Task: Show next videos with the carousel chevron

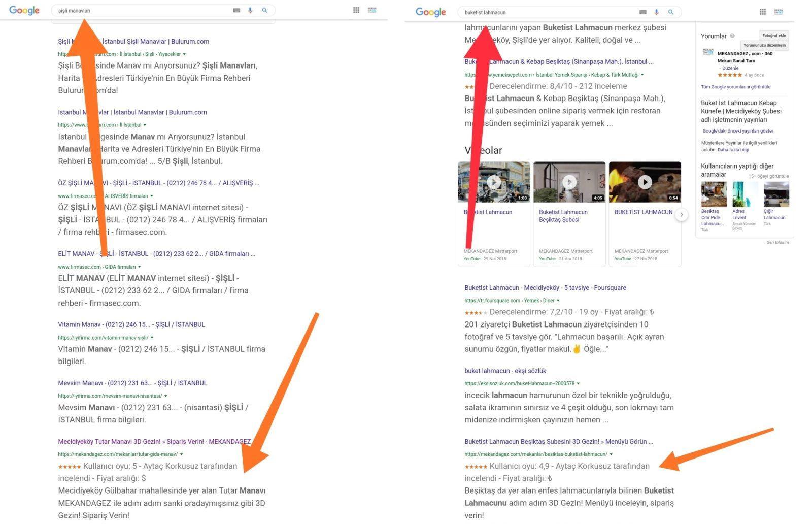Action: (682, 215)
